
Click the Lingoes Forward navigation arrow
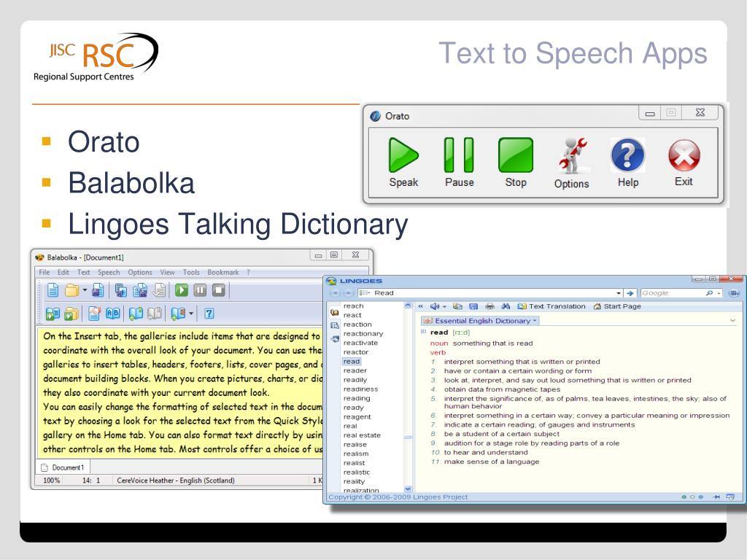click(348, 293)
